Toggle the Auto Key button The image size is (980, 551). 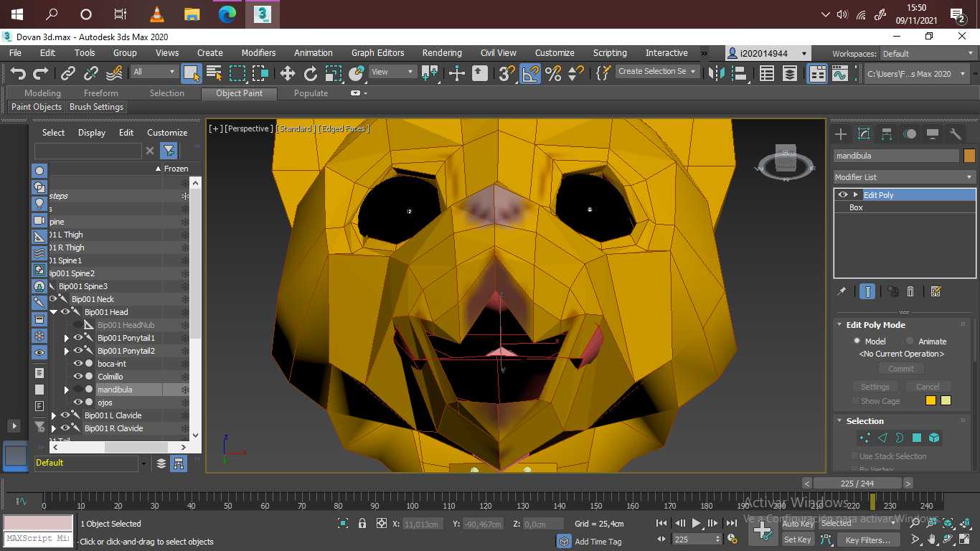point(798,524)
